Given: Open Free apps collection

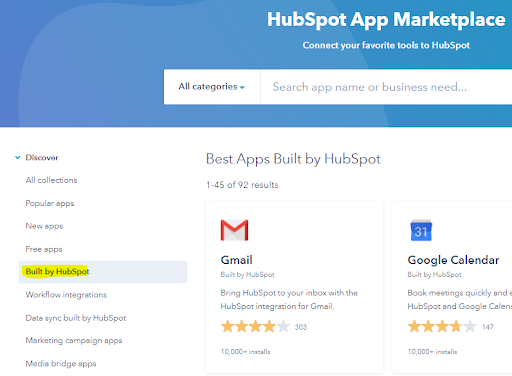Looking at the screenshot, I should click(44, 249).
